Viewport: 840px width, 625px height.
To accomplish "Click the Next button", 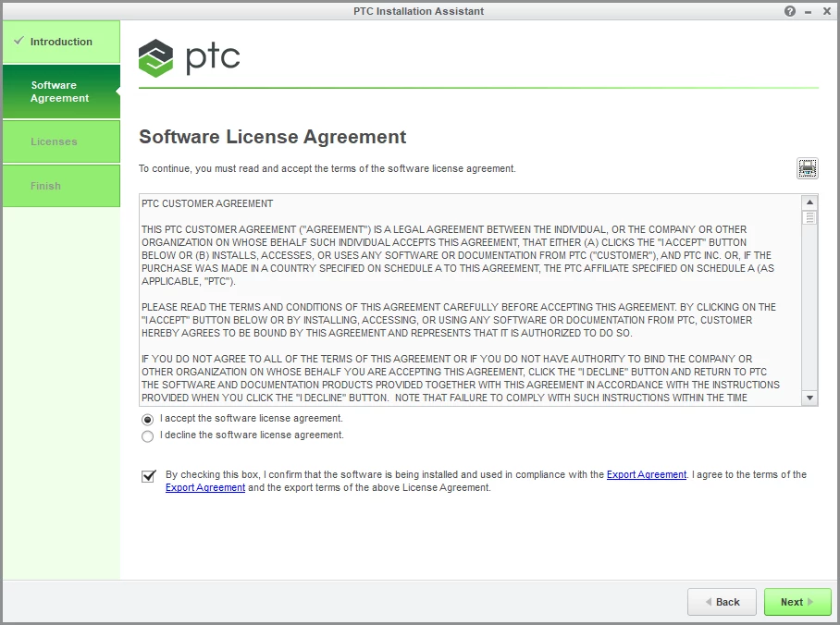I will pyautogui.click(x=797, y=602).
